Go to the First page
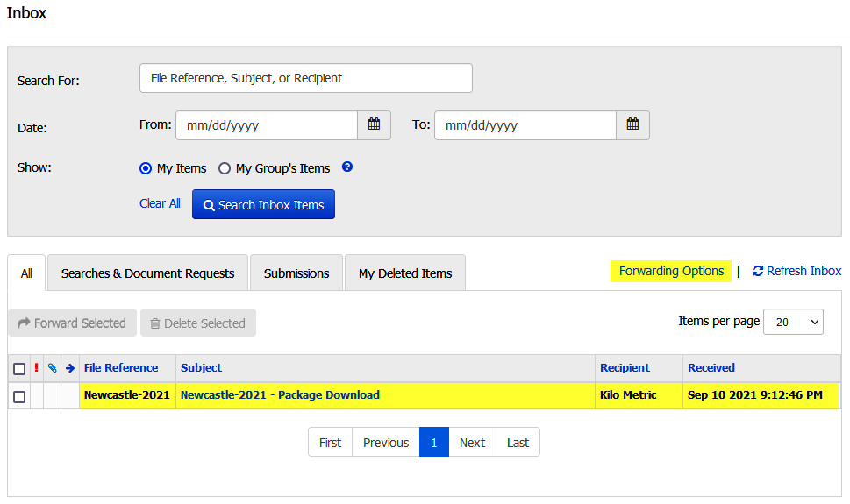This screenshot has height=504, width=850. point(330,443)
